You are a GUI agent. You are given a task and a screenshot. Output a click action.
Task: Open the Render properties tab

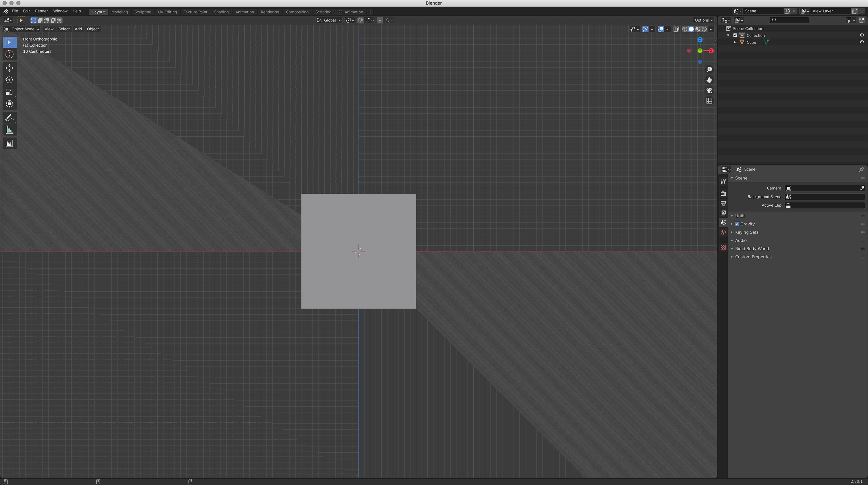click(723, 194)
